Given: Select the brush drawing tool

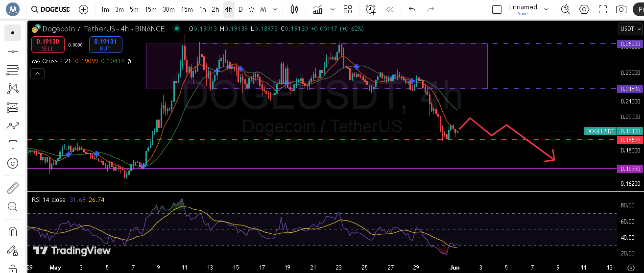Looking at the screenshot, I should coord(13,126).
